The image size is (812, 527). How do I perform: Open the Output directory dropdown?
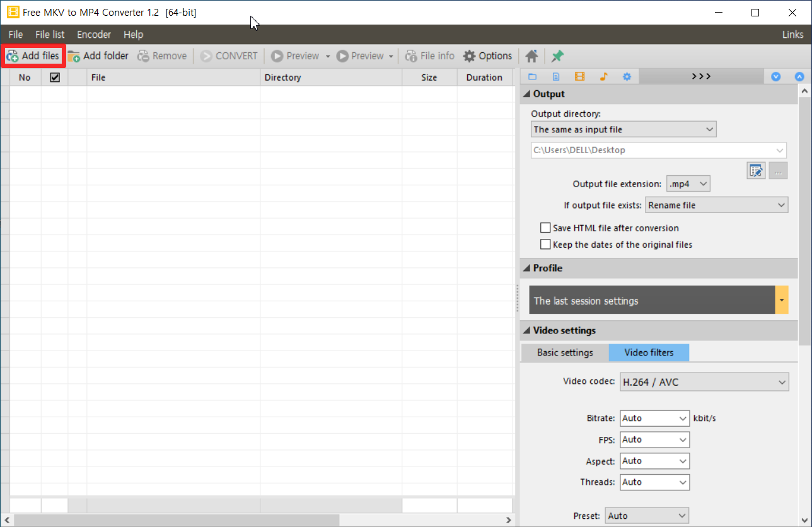click(x=623, y=129)
